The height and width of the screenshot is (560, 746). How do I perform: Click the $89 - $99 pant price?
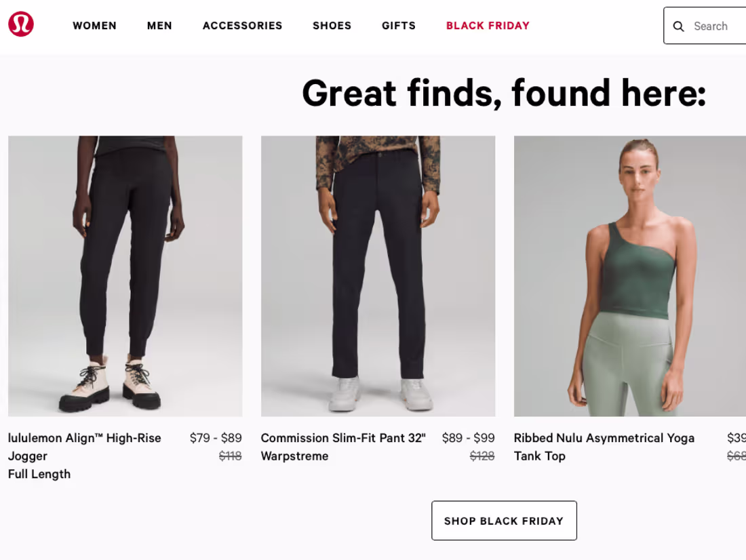pos(468,438)
